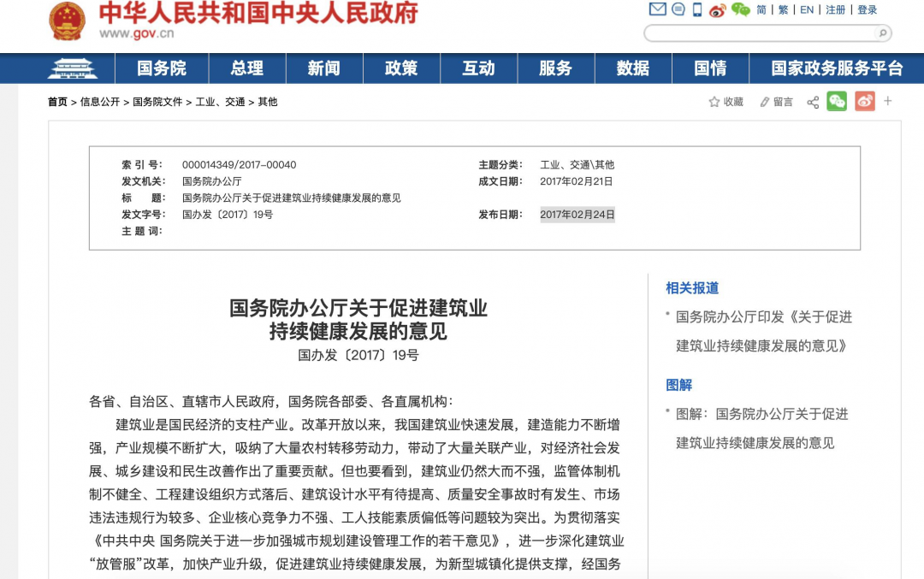The height and width of the screenshot is (579, 924).
Task: Click the 留言 pencil icon
Action: point(764,102)
